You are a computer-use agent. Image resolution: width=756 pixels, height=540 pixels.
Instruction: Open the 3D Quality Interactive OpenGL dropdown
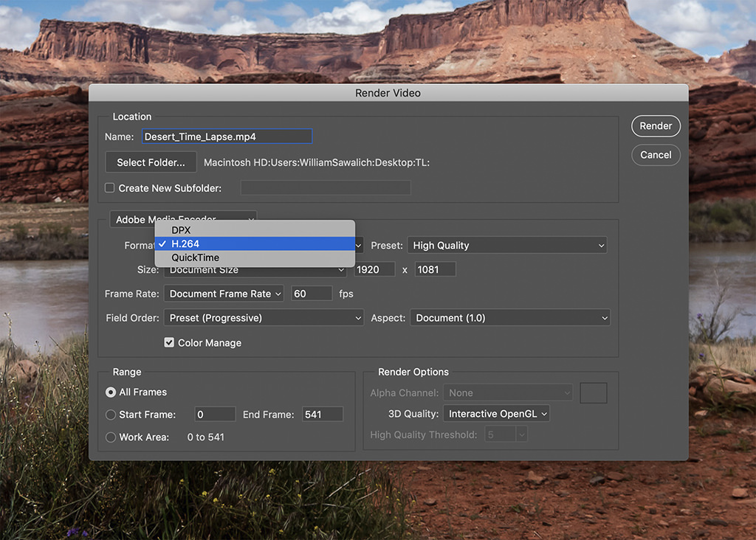[496, 414]
